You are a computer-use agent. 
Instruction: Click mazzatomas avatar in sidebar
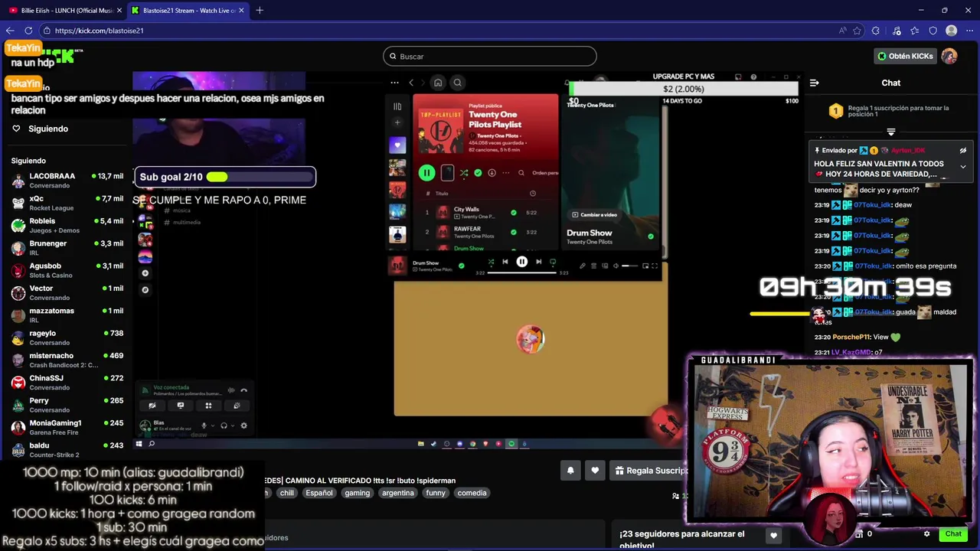coord(18,315)
